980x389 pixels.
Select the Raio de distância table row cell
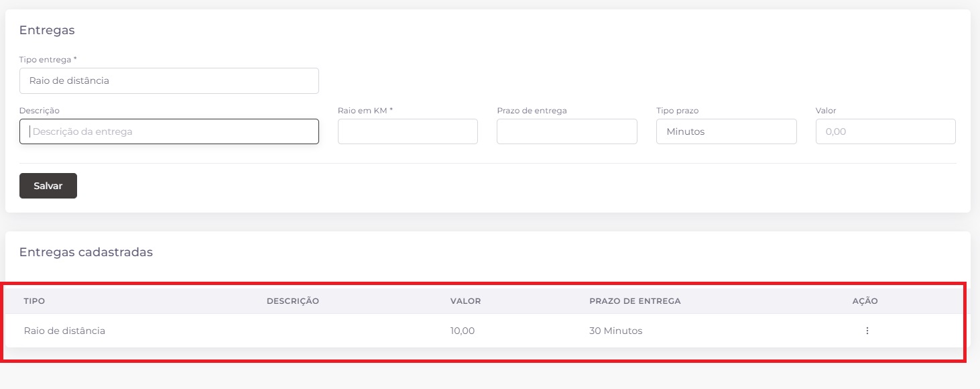[64, 331]
